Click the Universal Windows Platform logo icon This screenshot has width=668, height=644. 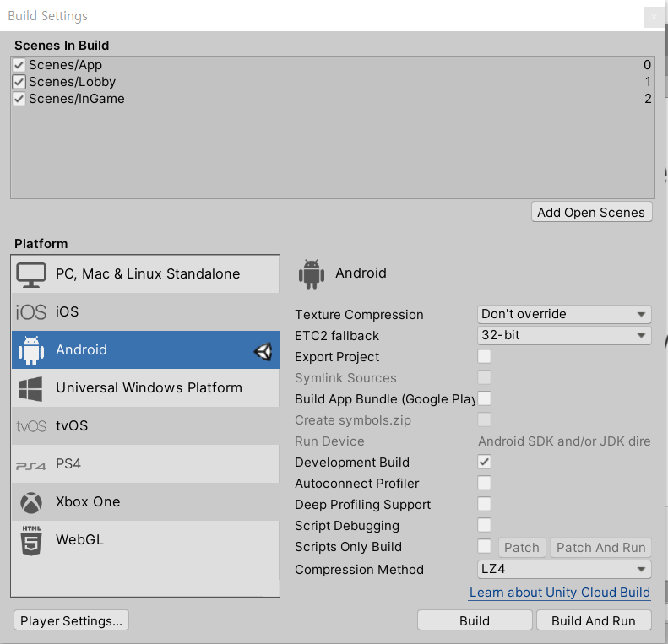[x=30, y=388]
